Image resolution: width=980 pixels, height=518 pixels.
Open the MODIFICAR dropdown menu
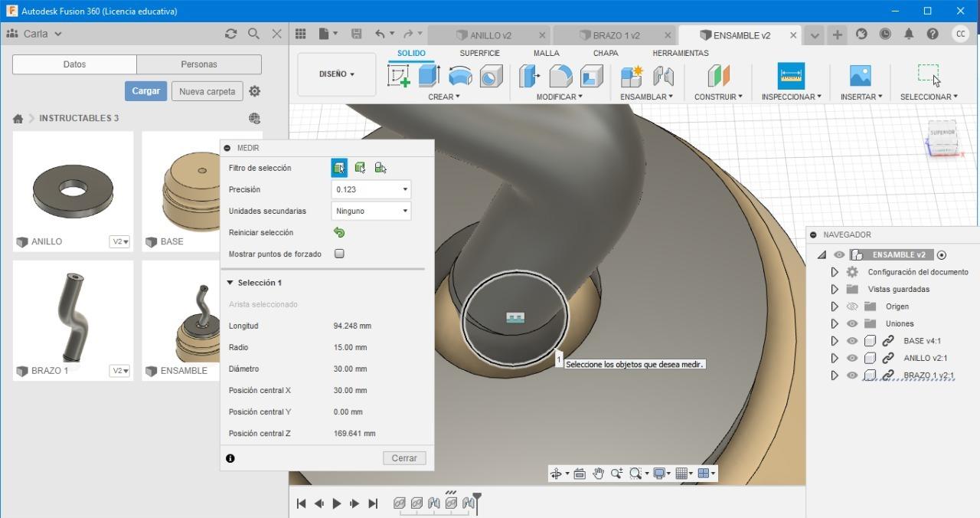tap(559, 97)
